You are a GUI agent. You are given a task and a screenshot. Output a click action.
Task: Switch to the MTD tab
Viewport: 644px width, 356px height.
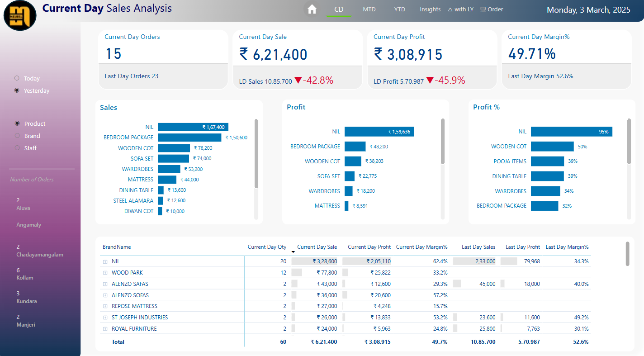(369, 9)
